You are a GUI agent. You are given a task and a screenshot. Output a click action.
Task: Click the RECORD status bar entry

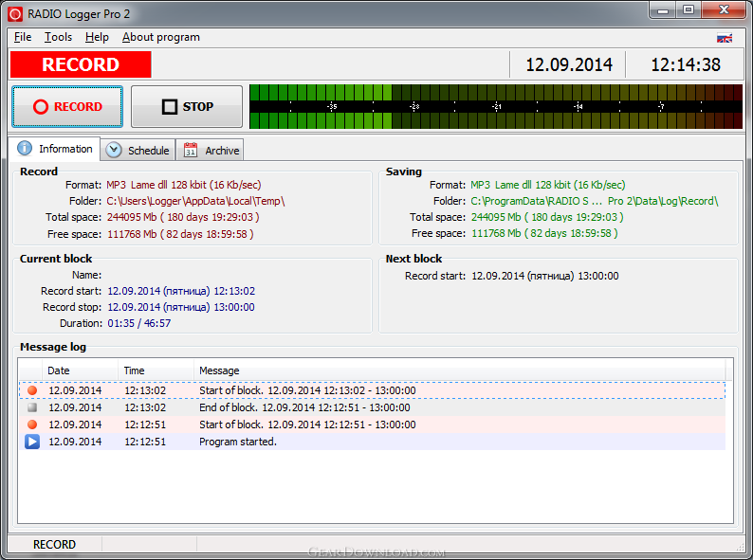(54, 545)
